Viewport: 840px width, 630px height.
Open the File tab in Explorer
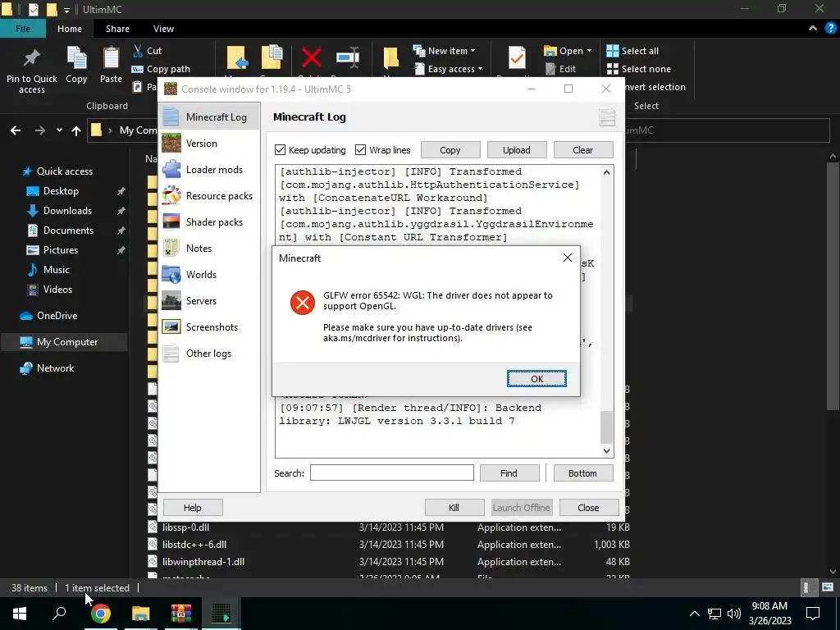click(23, 29)
